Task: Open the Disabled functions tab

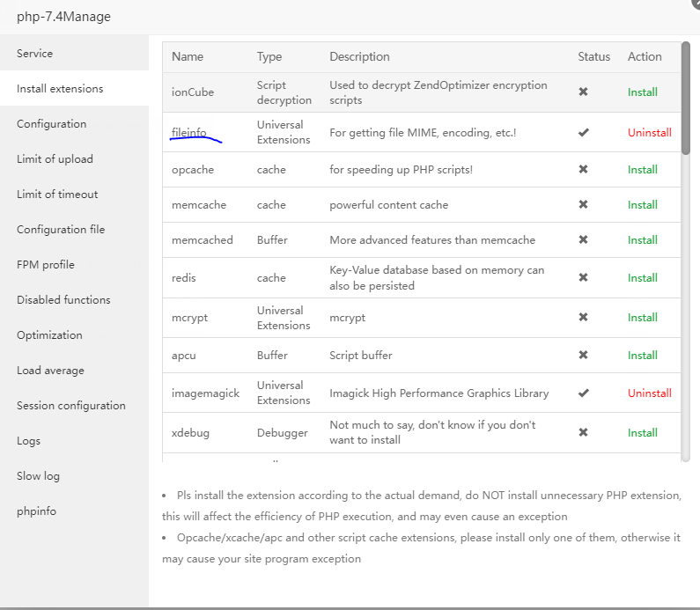Action: tap(63, 300)
